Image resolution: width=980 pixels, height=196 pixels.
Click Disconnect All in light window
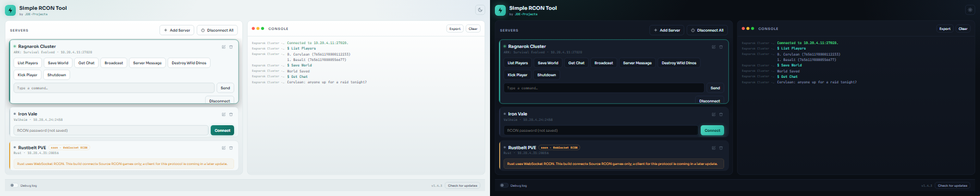coord(217,30)
